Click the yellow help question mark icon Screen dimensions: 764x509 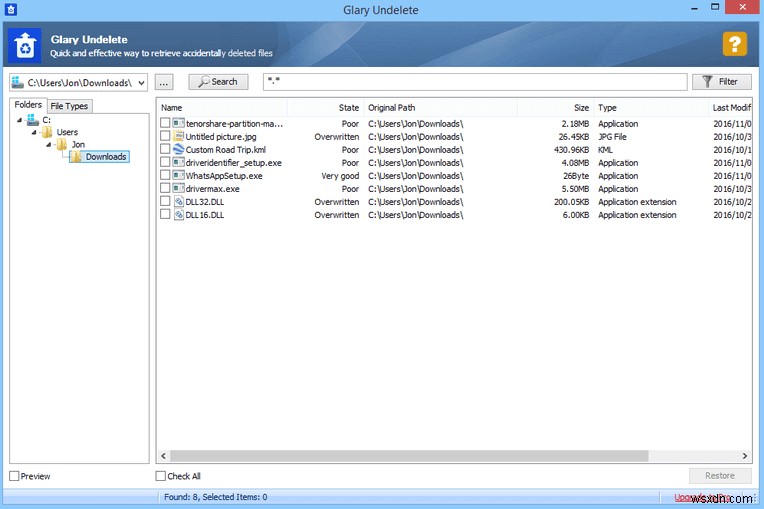(734, 44)
